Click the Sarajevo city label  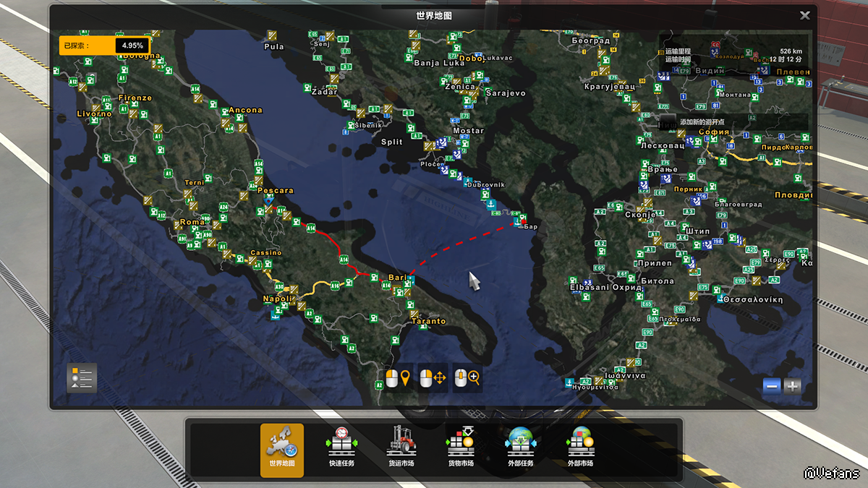pos(506,93)
